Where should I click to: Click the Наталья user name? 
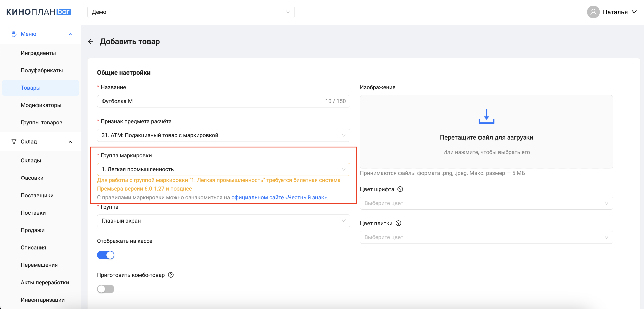click(x=615, y=12)
